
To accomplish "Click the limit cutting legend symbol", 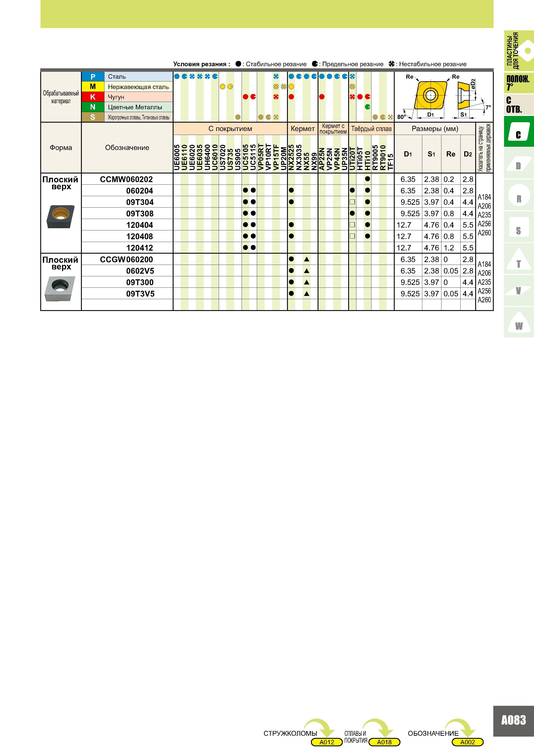I will 315,64.
